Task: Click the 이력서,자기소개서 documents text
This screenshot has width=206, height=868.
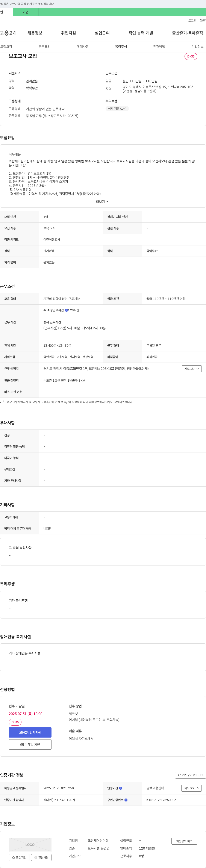Action: tap(81, 739)
